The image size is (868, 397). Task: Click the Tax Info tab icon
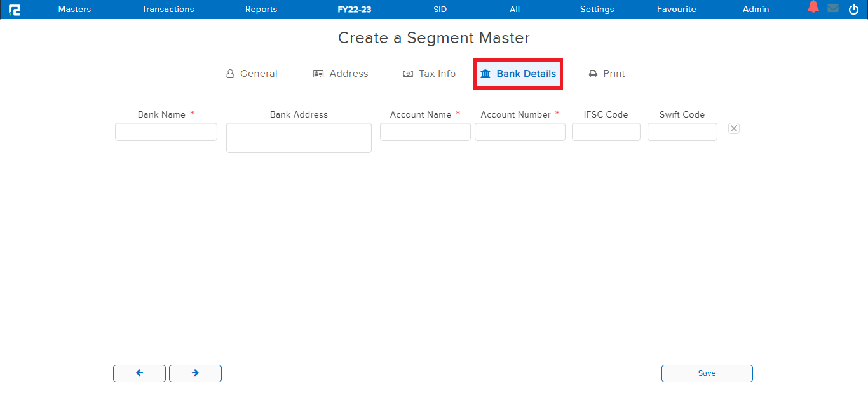[x=407, y=74]
